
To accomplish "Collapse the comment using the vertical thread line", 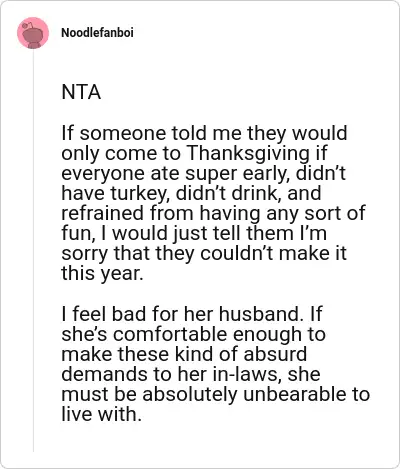I will [x=33, y=250].
